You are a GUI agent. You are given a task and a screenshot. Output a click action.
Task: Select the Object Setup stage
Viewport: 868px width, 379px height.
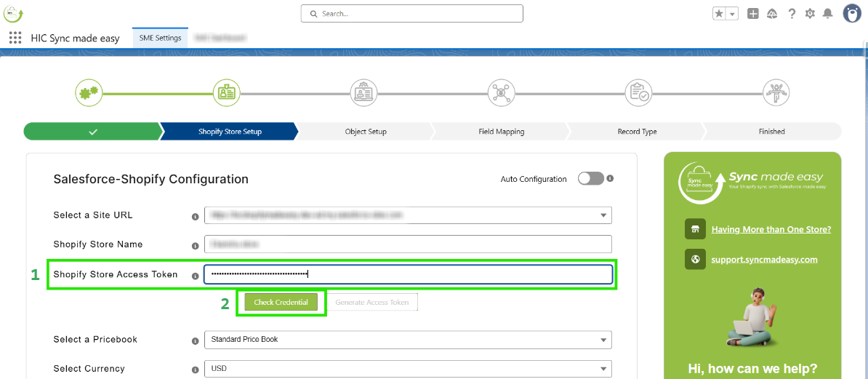[x=366, y=132]
